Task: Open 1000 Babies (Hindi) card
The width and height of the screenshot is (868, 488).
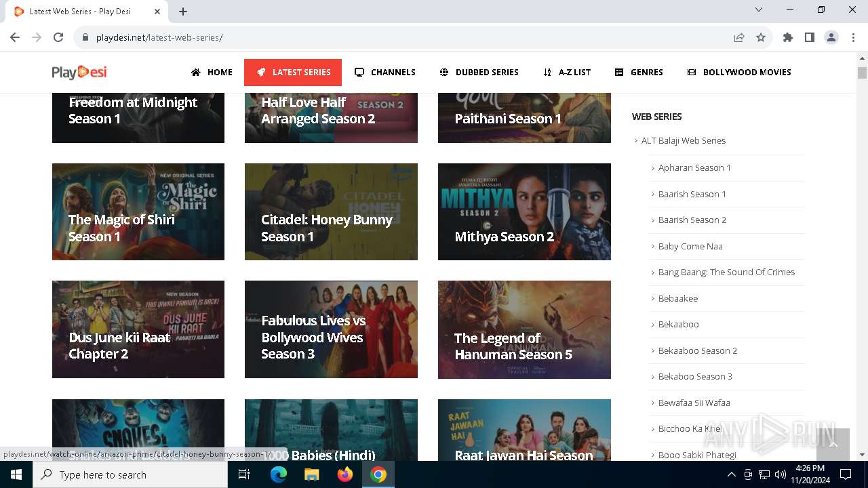Action: (x=331, y=430)
